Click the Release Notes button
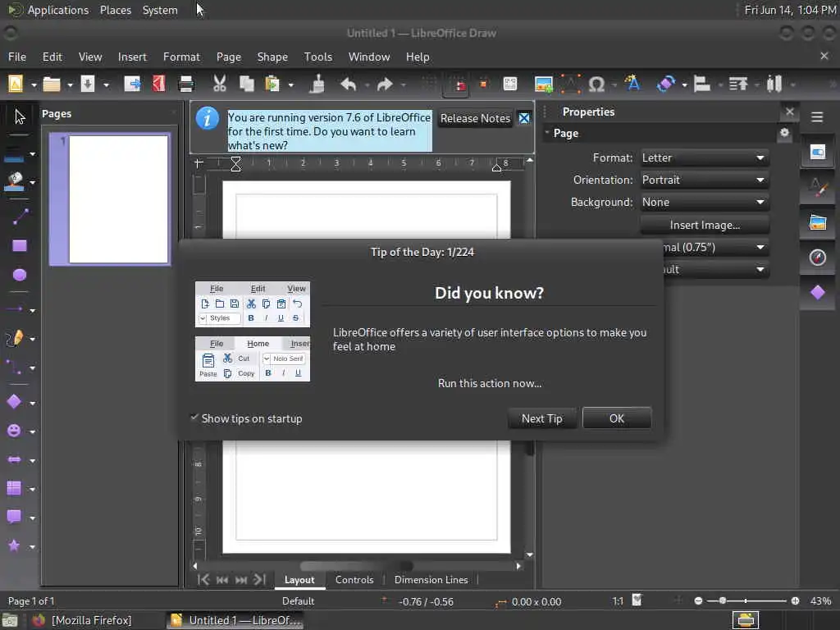This screenshot has height=630, width=840. coord(475,118)
